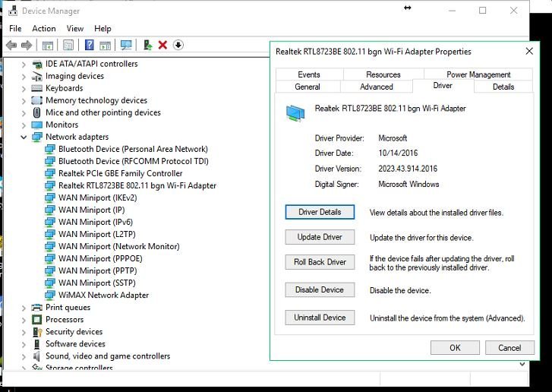Click the Forward arrow toolbar icon

click(27, 45)
